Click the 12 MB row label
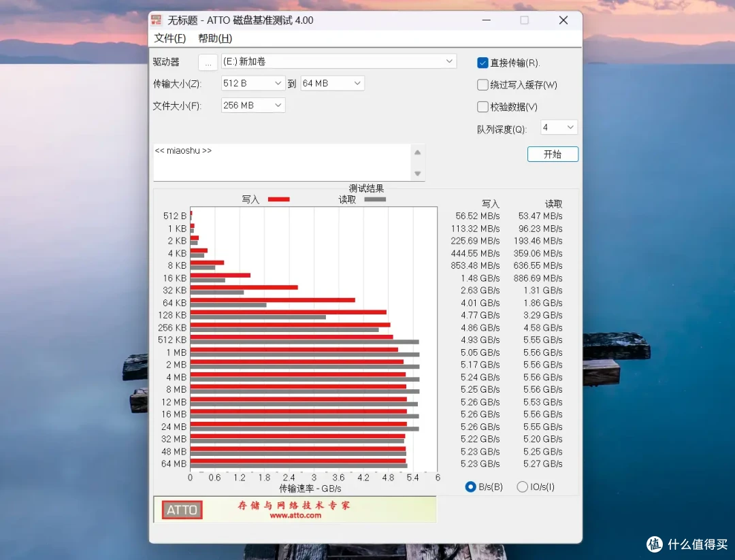 [174, 402]
